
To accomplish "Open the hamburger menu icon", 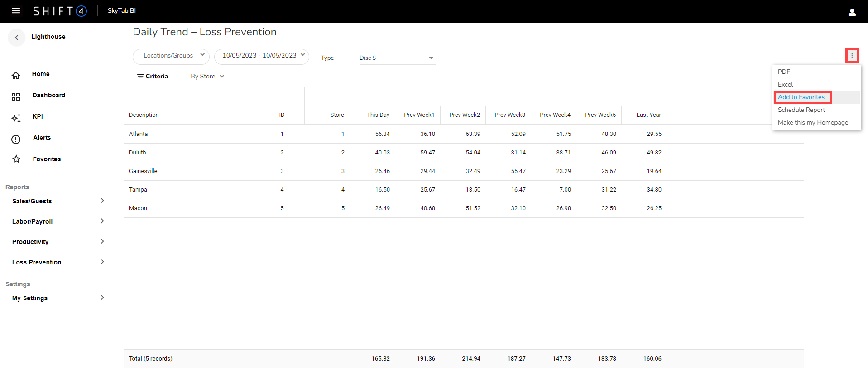I will (16, 11).
